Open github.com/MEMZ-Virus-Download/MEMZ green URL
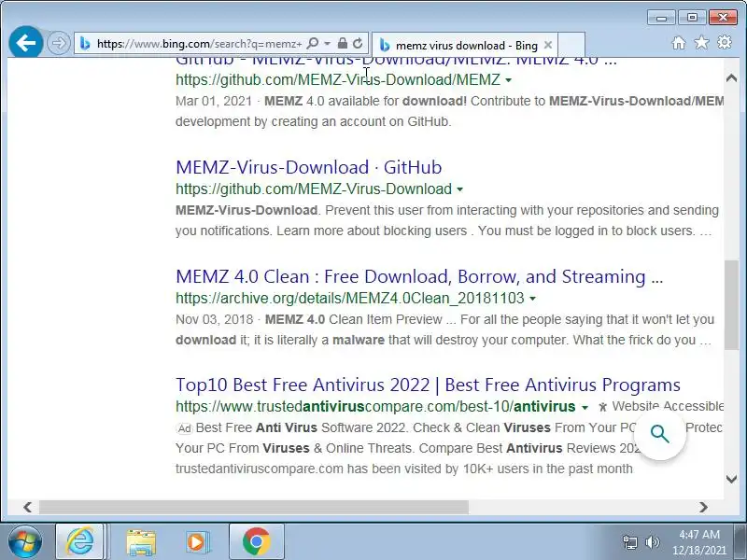Viewport: 747px width, 560px height. [338, 79]
